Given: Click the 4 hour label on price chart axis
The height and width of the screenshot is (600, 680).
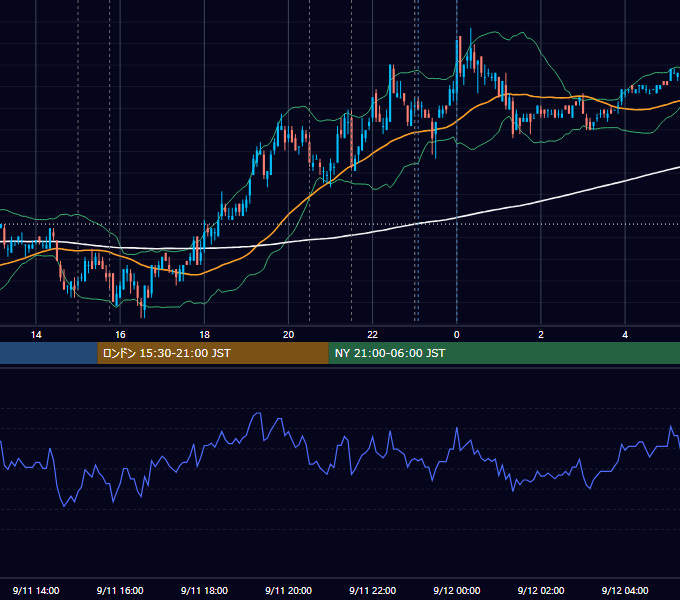Looking at the screenshot, I should coord(625,335).
